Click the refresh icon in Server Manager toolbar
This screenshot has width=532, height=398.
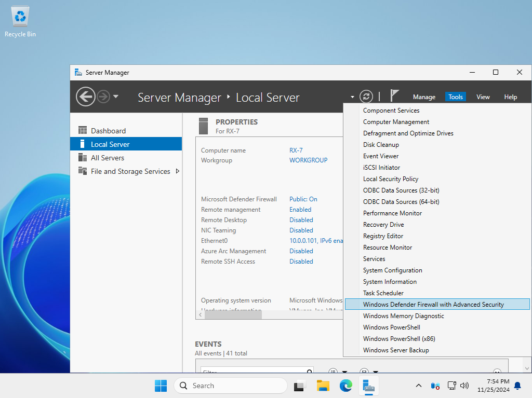tap(366, 96)
